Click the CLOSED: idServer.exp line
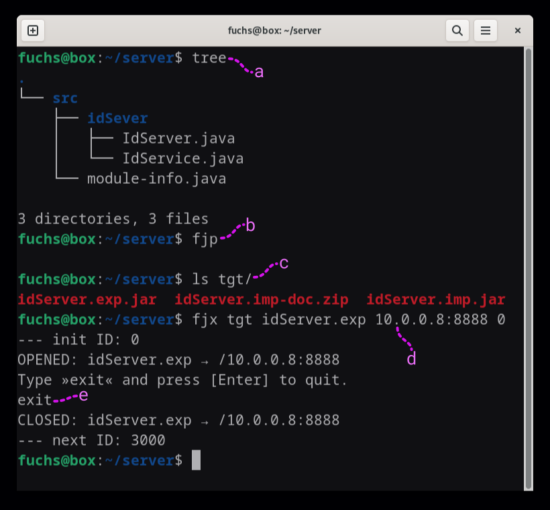The width and height of the screenshot is (550, 510). pyautogui.click(x=179, y=420)
